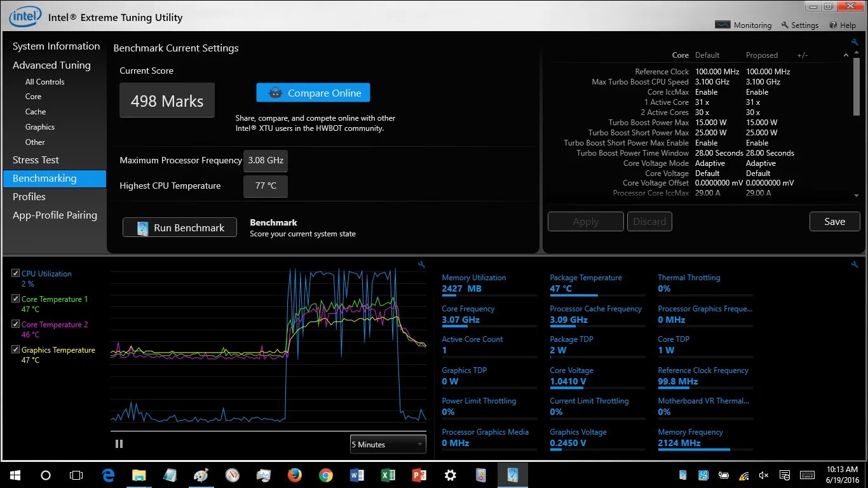Launch Firefox from taskbar
This screenshot has height=488, width=868.
[294, 475]
